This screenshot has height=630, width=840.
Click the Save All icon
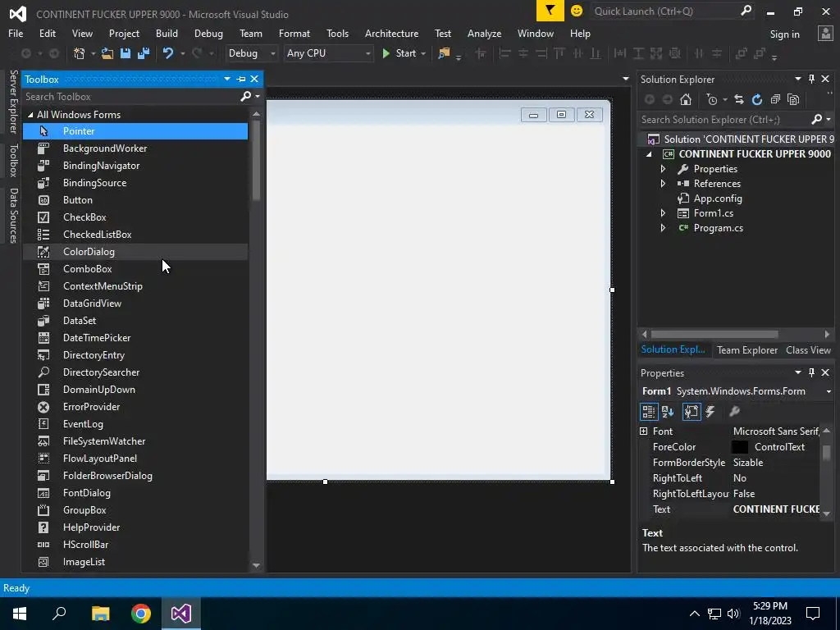144,53
